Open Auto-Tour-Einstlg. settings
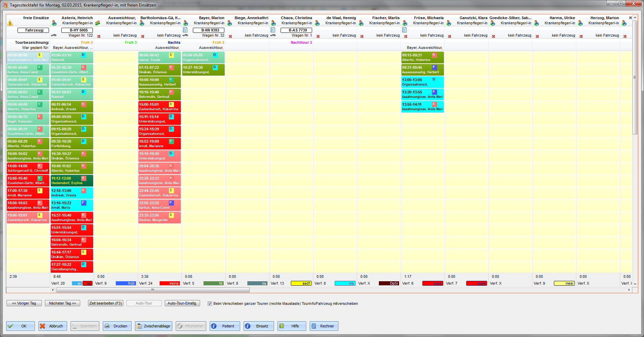 (182, 303)
